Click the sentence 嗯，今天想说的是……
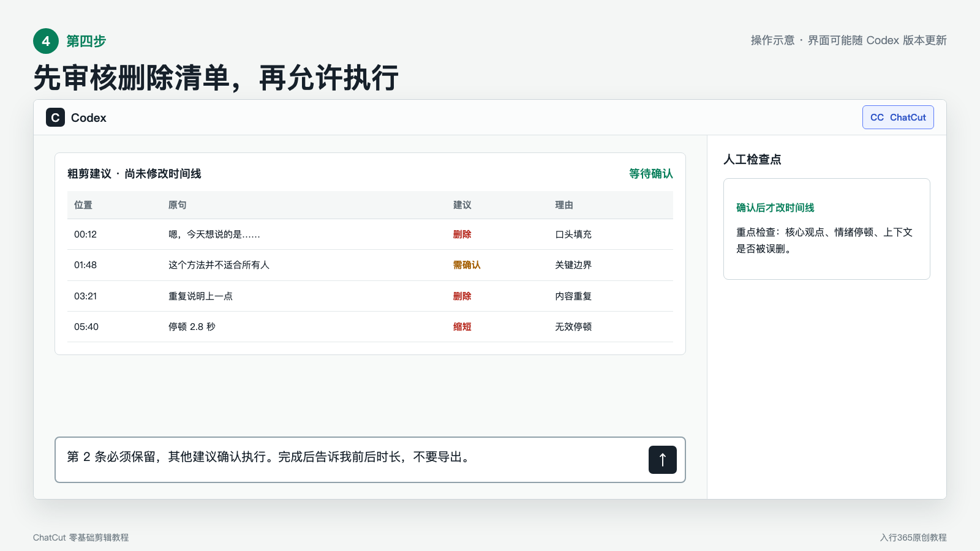 click(x=214, y=234)
